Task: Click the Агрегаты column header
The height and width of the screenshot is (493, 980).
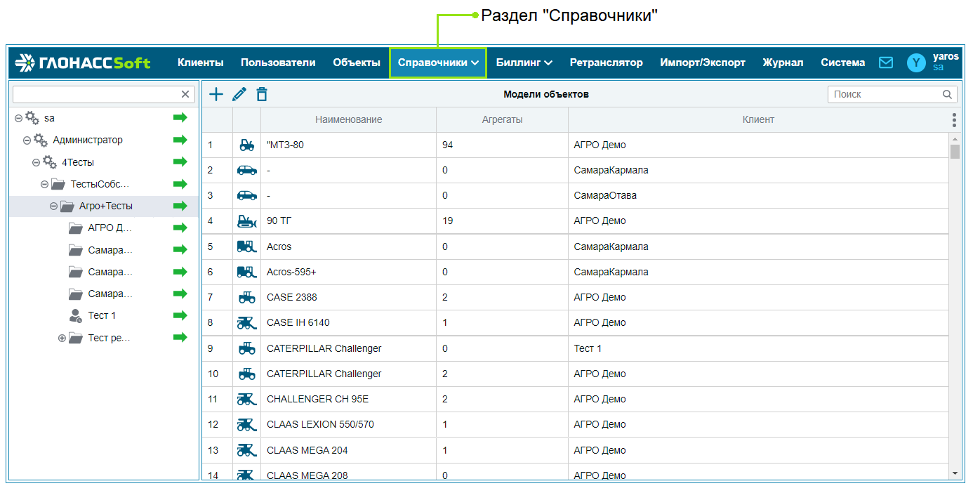Action: coord(502,120)
